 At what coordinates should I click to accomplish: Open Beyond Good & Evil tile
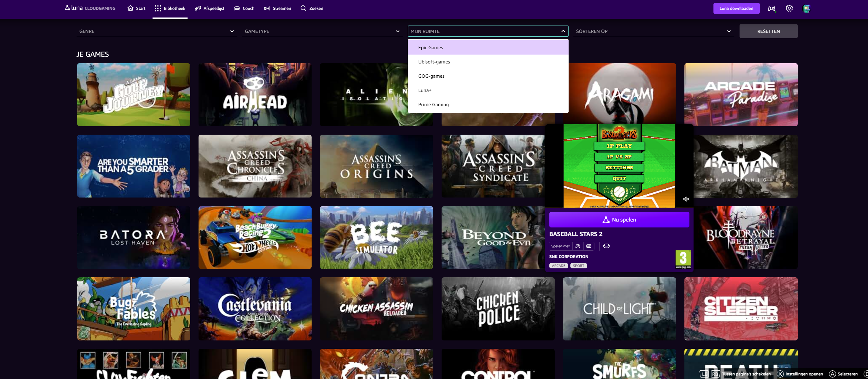click(493, 237)
